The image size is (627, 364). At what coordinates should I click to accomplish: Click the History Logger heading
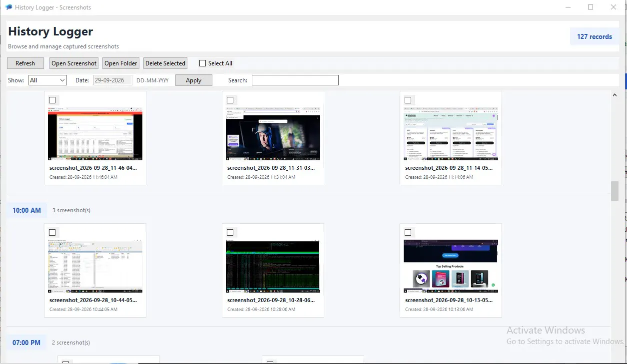pos(50,31)
